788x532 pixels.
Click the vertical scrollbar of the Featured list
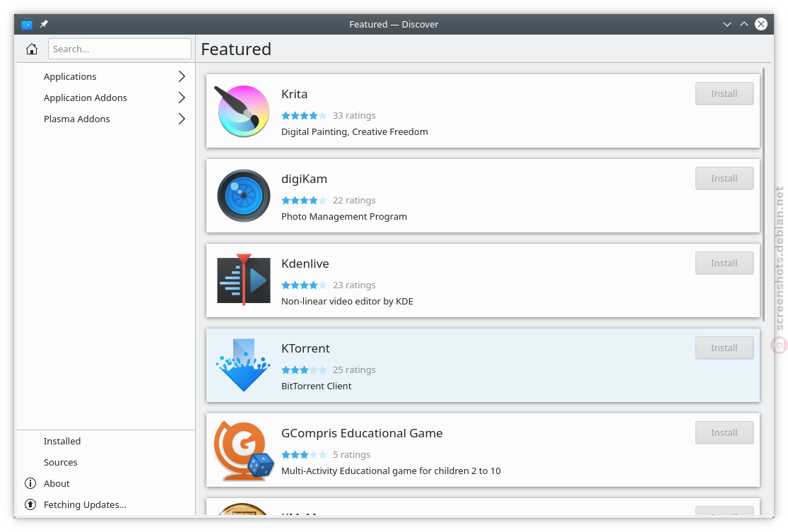[763, 195]
